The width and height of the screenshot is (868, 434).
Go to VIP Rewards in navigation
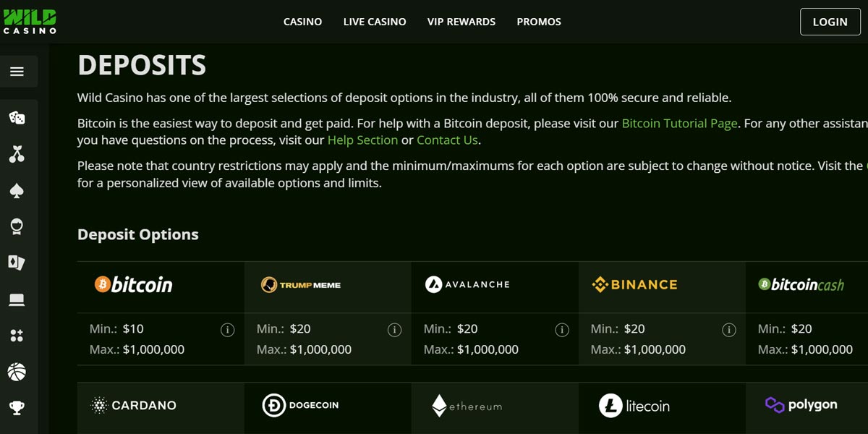(x=461, y=22)
